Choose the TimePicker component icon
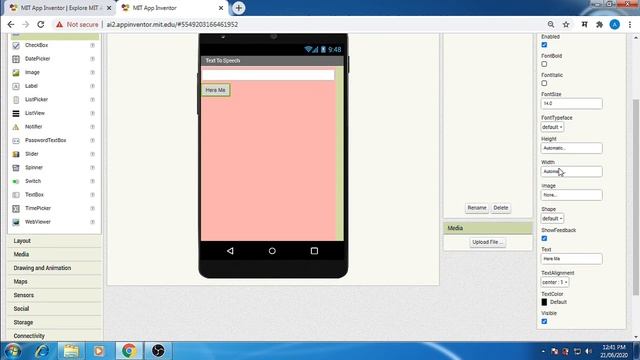This screenshot has height=360, width=640. coord(16,209)
